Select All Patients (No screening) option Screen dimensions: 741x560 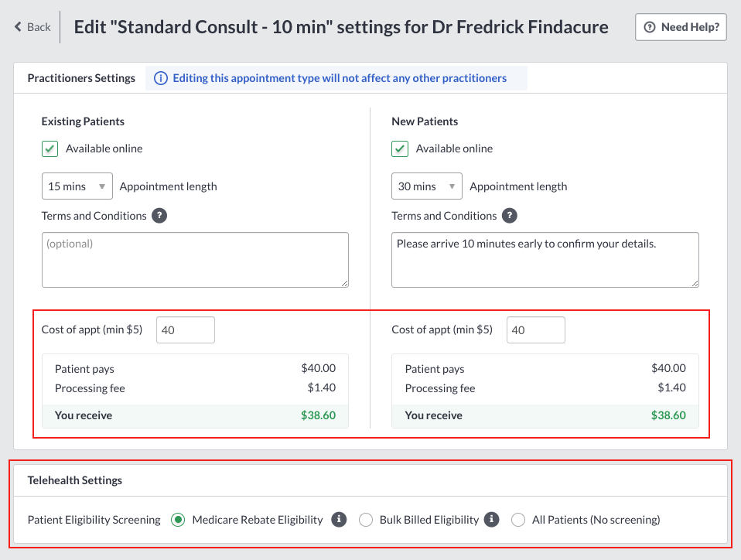(518, 520)
